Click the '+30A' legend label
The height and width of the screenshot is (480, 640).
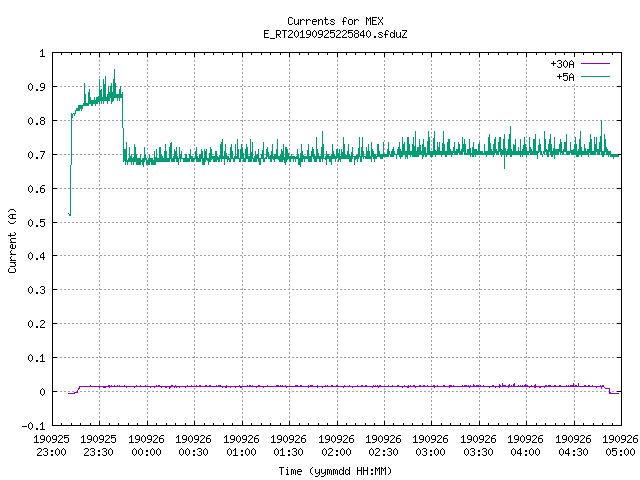tap(562, 64)
